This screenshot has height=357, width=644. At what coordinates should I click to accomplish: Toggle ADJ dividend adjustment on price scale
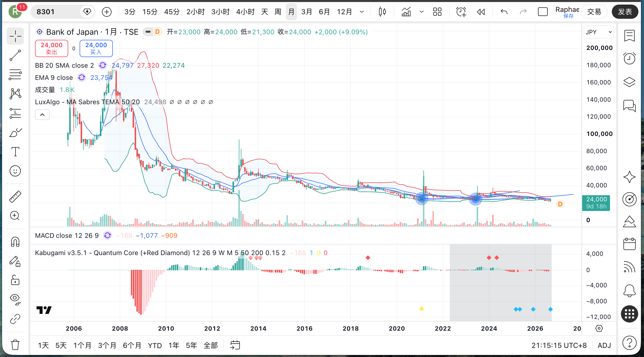(604, 345)
